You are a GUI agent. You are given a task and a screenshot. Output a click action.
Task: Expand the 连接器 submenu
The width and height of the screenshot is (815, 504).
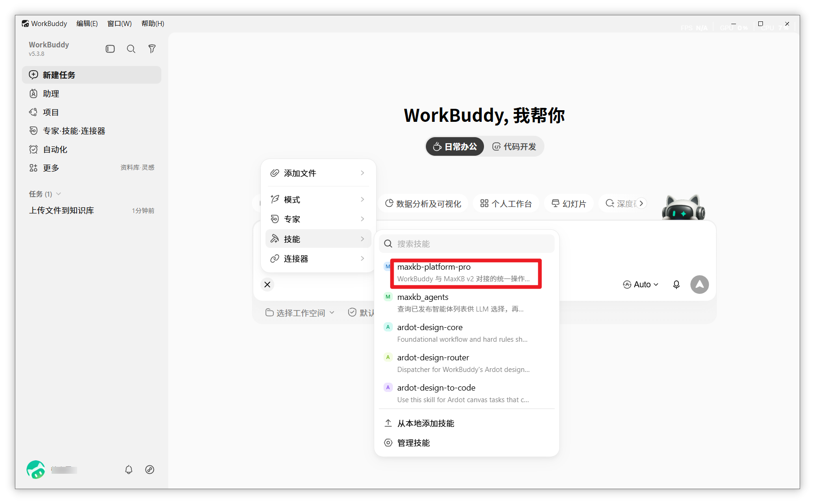click(318, 259)
